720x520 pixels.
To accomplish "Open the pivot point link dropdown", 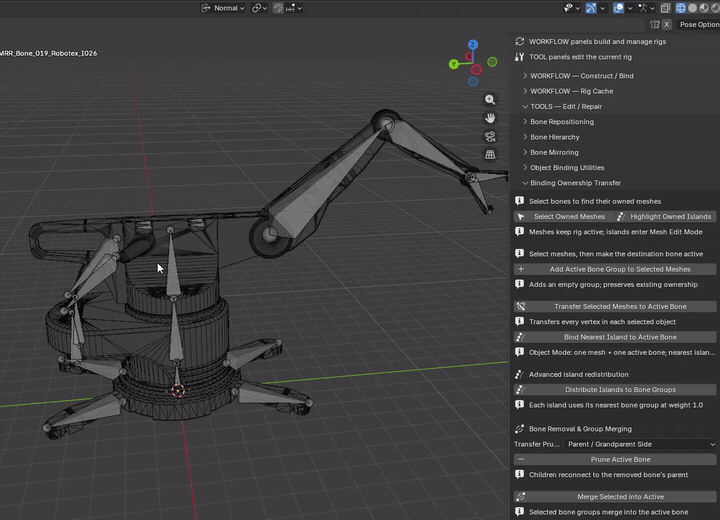I will (x=259, y=8).
